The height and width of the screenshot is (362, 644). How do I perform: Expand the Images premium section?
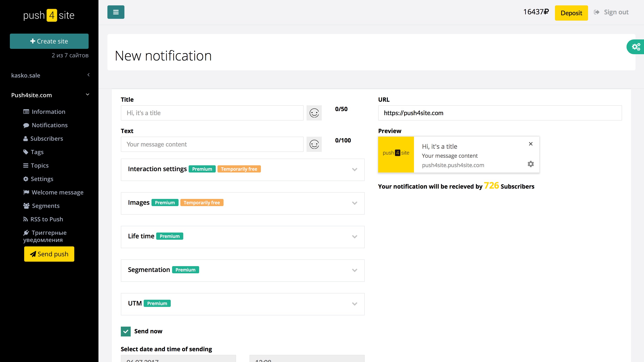pyautogui.click(x=354, y=203)
